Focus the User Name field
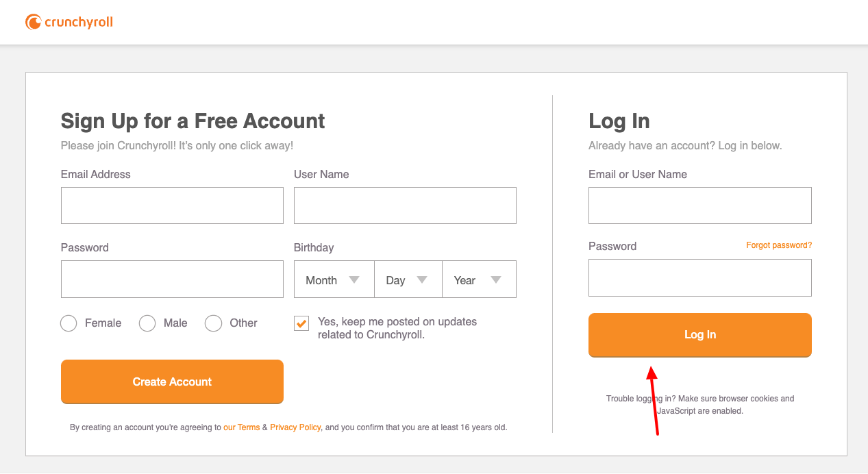Image resolution: width=868 pixels, height=474 pixels. tap(405, 205)
